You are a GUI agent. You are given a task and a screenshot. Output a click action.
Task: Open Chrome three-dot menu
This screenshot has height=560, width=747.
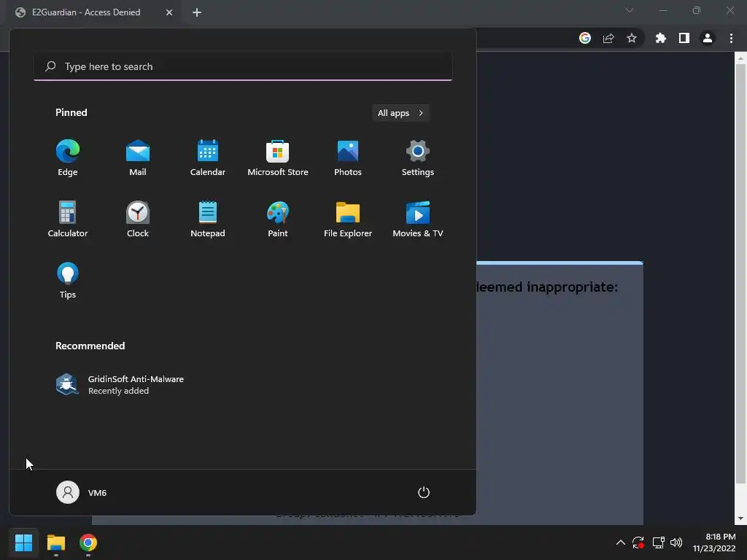coord(731,38)
